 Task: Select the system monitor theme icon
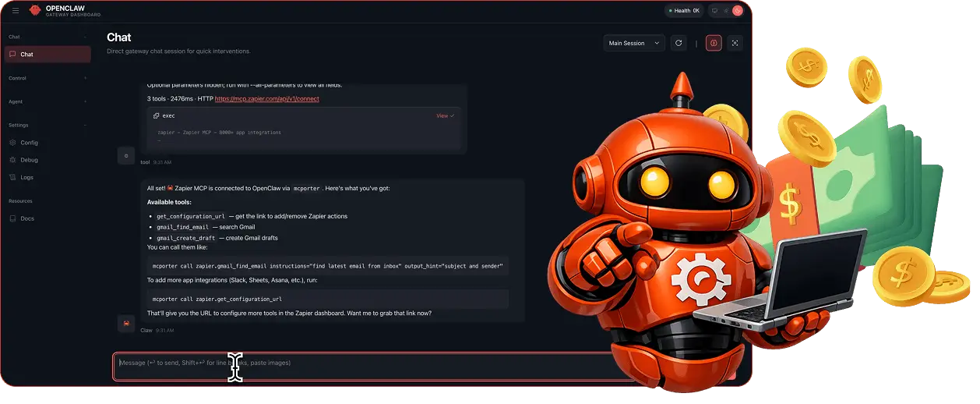(x=715, y=11)
